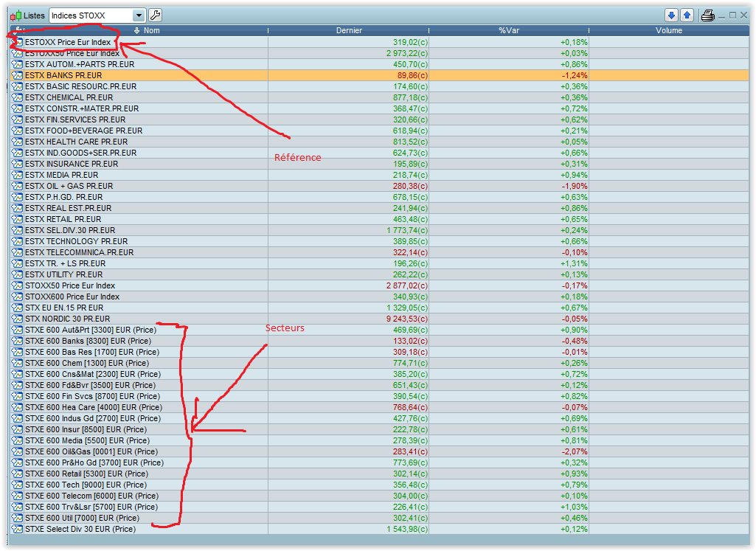Select ESTX INSURANCE PR.EUR row name
The width and height of the screenshot is (756, 551).
pyautogui.click(x=72, y=164)
